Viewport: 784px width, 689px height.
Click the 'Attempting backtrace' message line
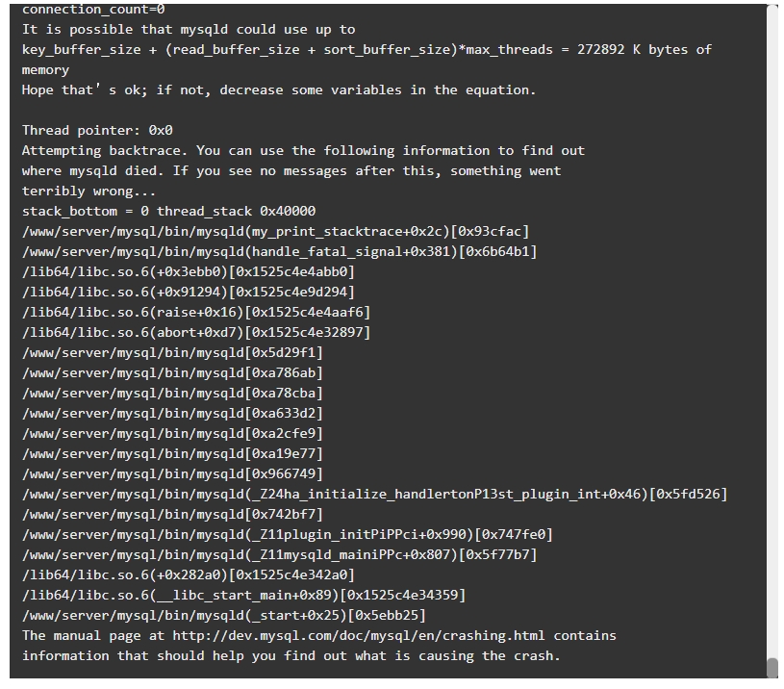304,150
